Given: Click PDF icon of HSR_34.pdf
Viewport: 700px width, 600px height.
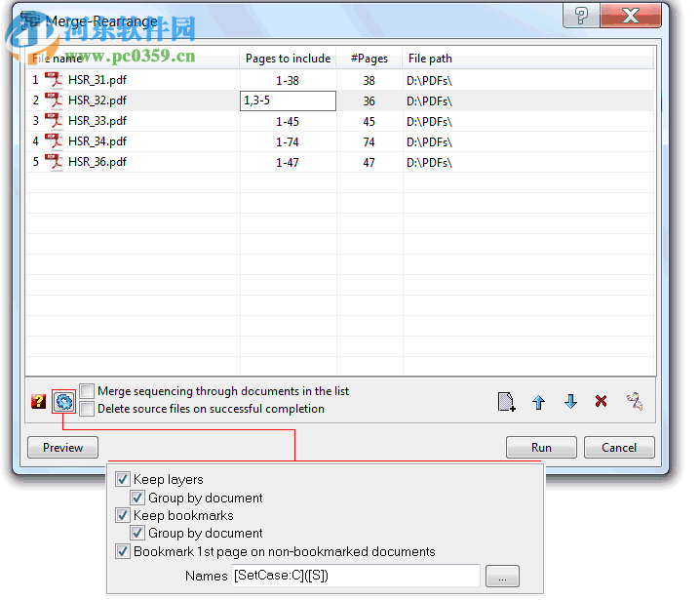Looking at the screenshot, I should coord(54,141).
